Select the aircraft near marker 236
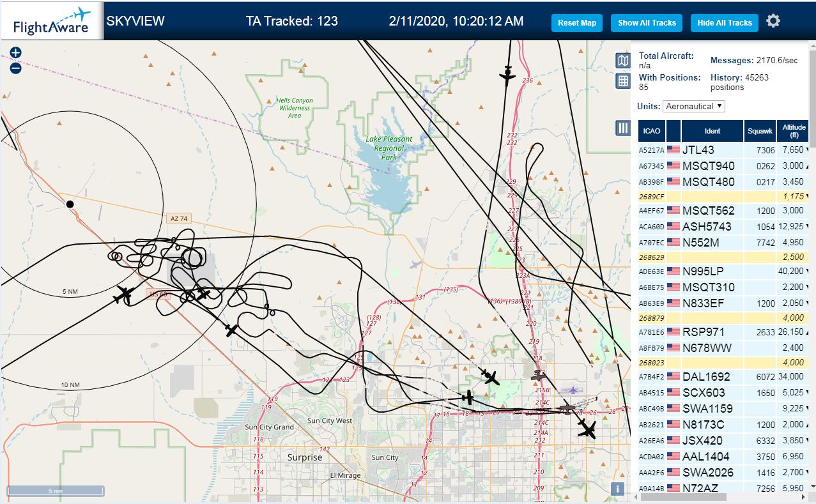This screenshot has height=504, width=816. [507, 76]
